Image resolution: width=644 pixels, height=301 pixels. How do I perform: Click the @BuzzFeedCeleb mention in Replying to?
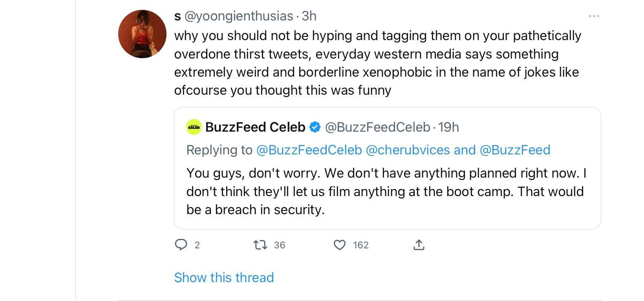click(x=309, y=150)
